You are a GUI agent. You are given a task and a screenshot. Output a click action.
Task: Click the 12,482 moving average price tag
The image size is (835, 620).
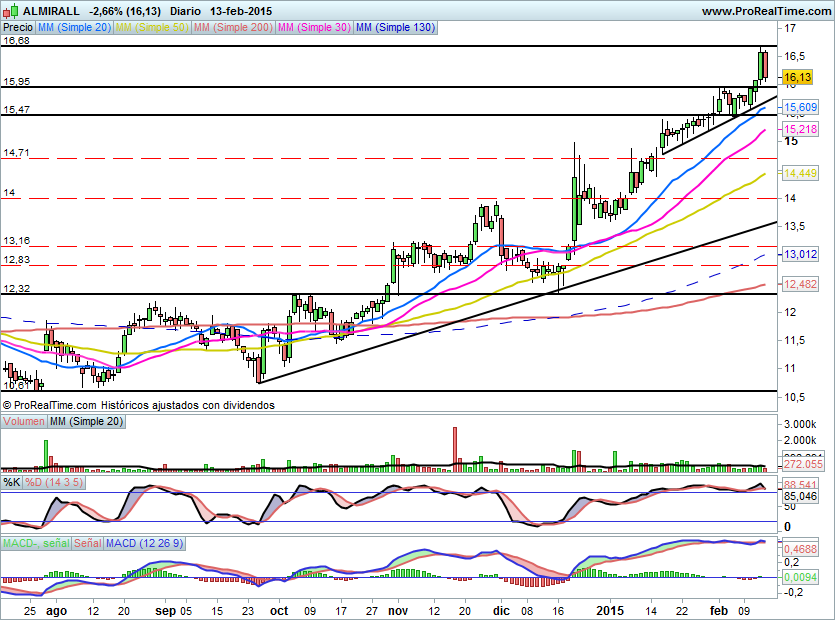[x=800, y=284]
